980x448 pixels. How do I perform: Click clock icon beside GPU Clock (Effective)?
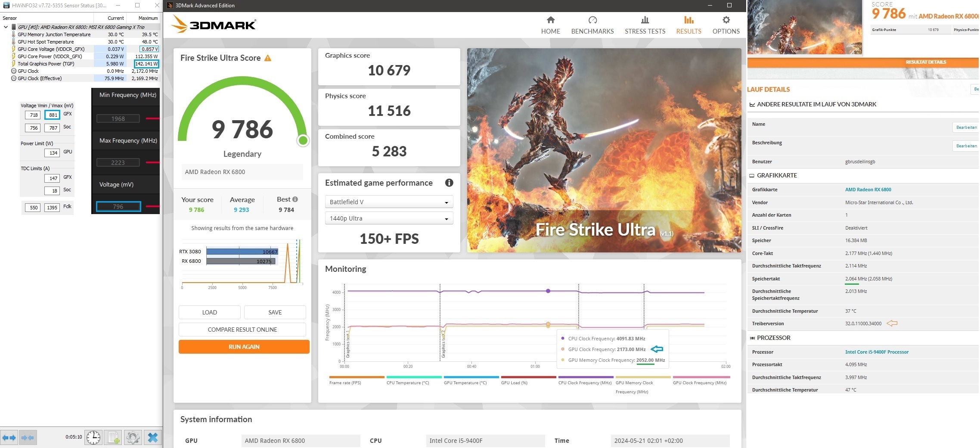click(14, 78)
